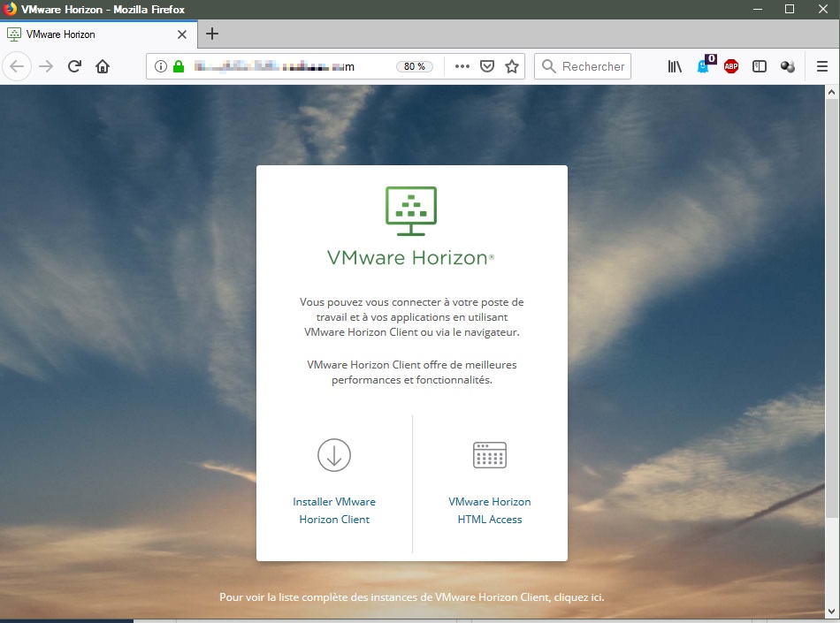The height and width of the screenshot is (623, 840).
Task: Go back with the browser back arrow
Action: 17,66
